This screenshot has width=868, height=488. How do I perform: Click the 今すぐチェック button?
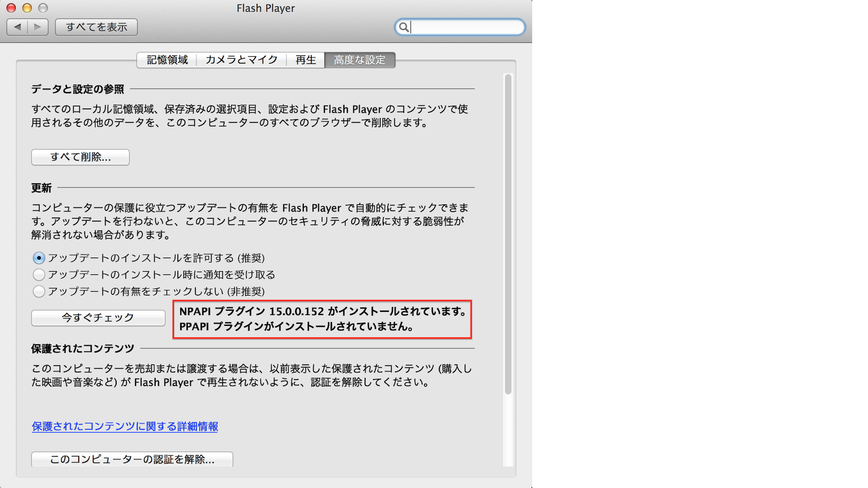98,318
